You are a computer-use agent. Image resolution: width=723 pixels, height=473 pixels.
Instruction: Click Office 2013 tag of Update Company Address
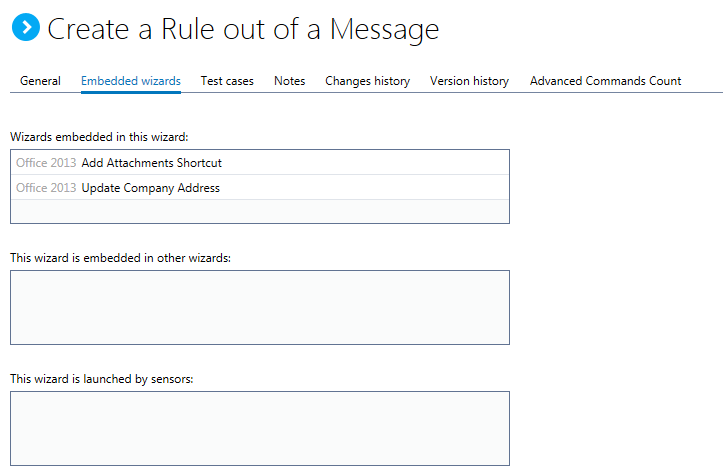point(46,187)
